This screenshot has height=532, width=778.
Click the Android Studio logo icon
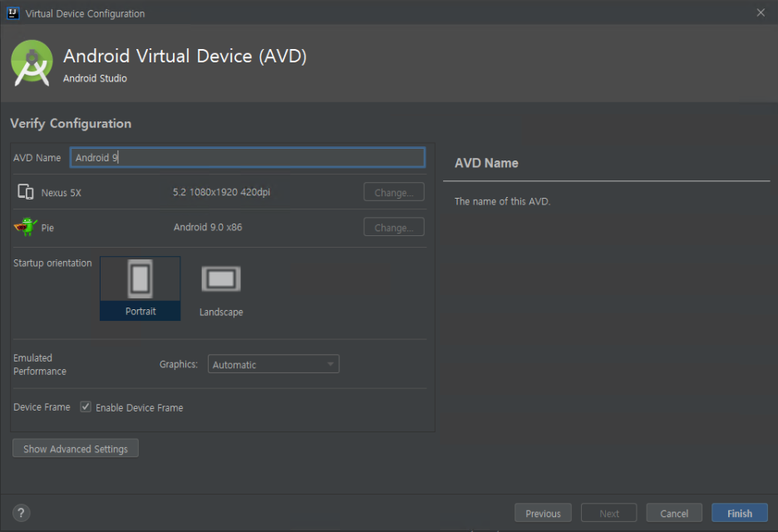pyautogui.click(x=32, y=63)
